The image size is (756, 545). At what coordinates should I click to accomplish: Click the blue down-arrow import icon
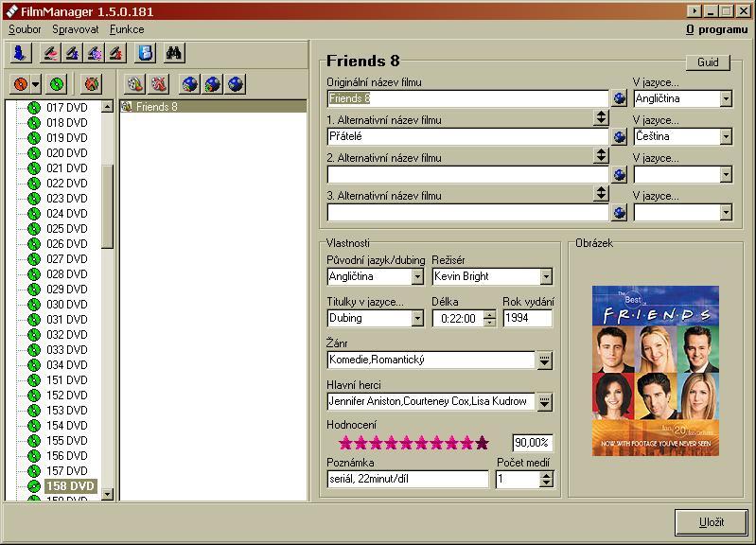point(21,53)
